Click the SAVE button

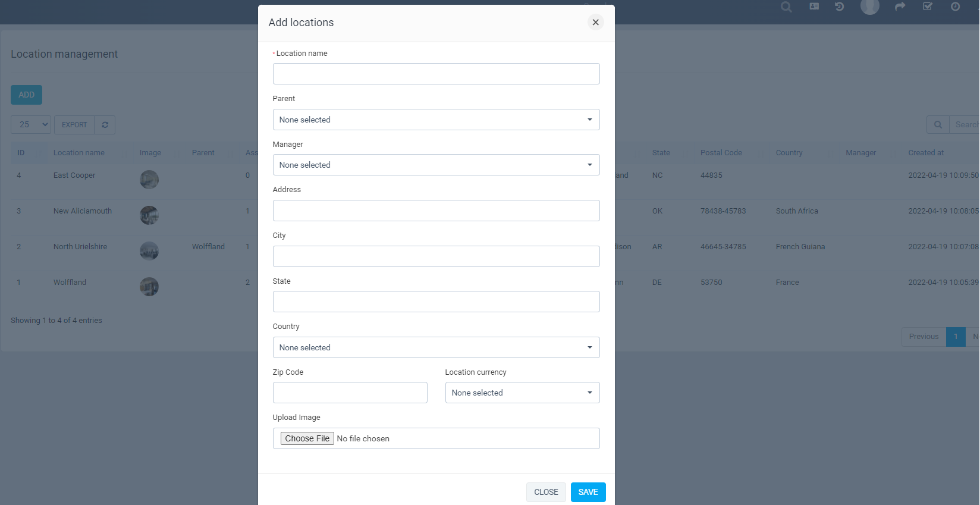coord(588,492)
